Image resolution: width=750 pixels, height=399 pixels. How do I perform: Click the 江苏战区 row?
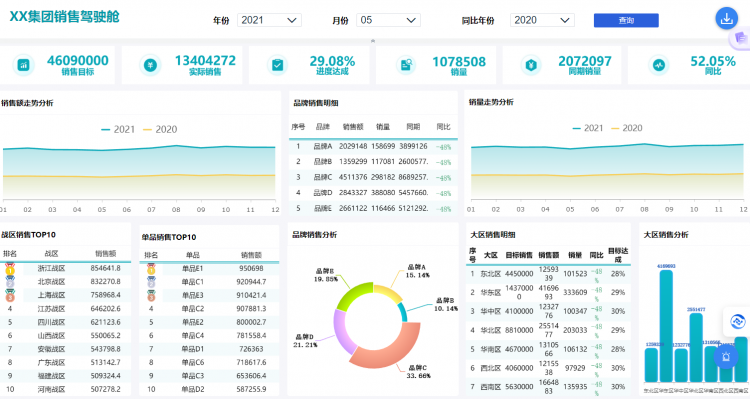tap(66, 309)
